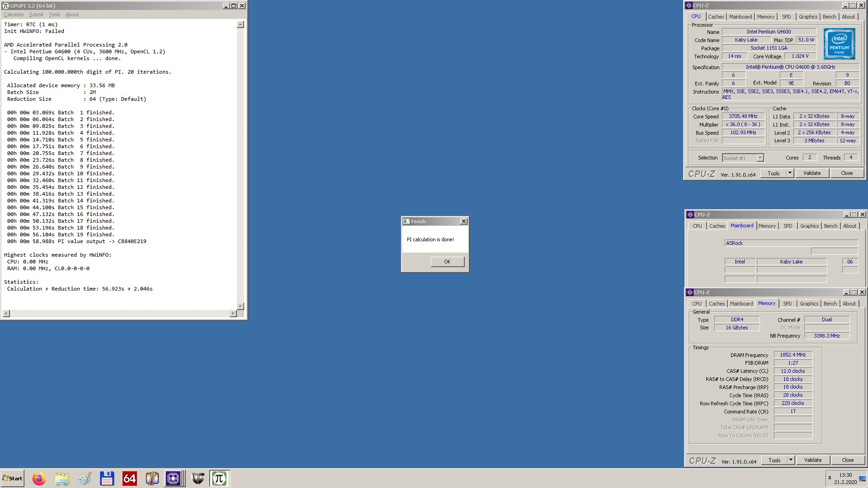868x488 pixels.
Task: Open Socket #1 selection dropdown
Action: click(743, 158)
